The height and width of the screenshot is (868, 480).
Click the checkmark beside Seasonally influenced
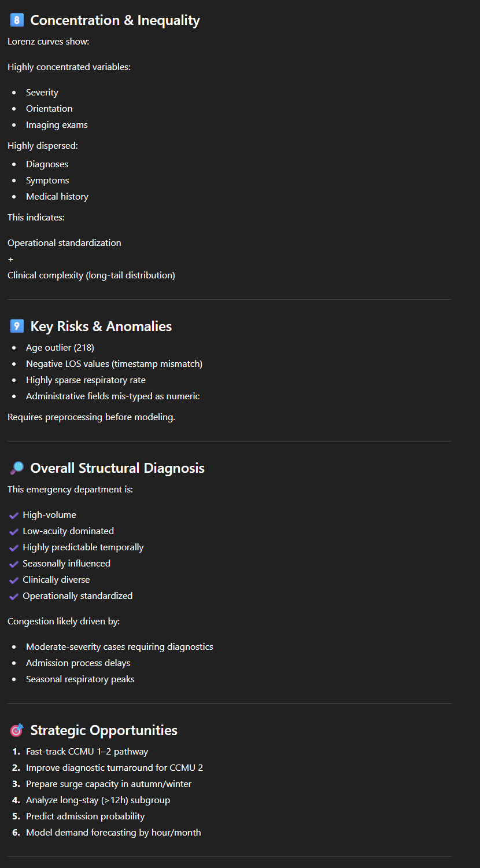coord(14,564)
